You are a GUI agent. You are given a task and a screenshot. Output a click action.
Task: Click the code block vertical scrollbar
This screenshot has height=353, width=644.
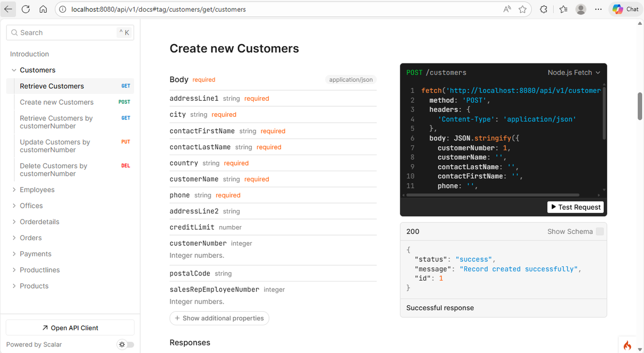tap(604, 113)
